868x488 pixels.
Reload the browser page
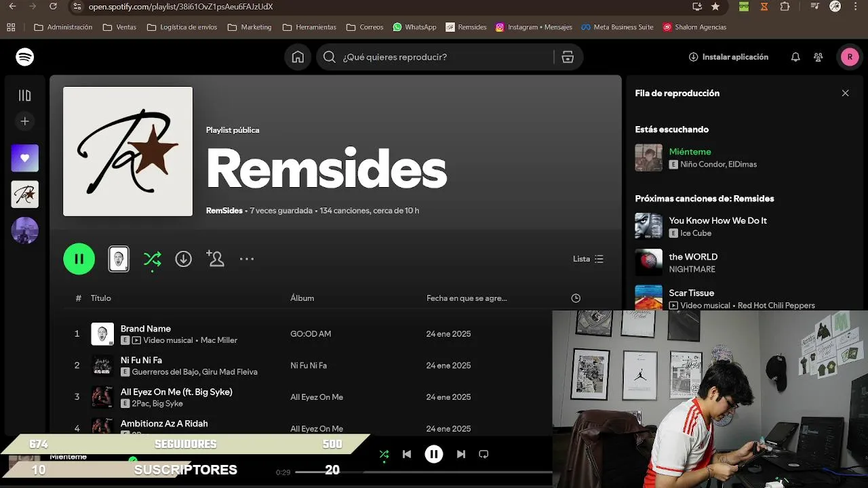[54, 6]
